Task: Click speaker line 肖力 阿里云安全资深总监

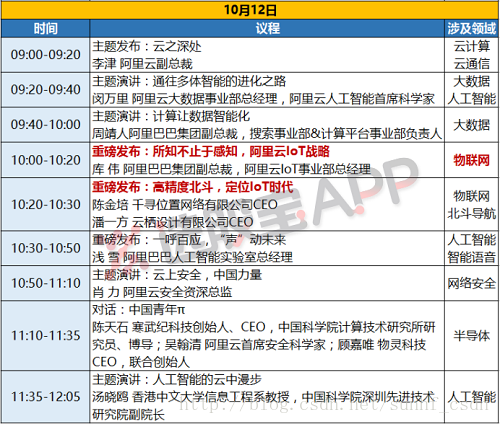Action: point(162,292)
